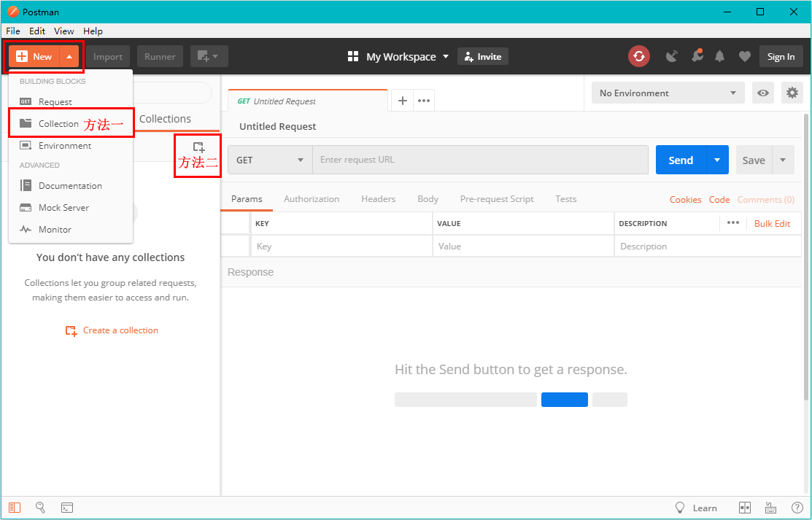Image resolution: width=812 pixels, height=520 pixels.
Task: Select the Untitled Request tab
Action: coord(308,101)
